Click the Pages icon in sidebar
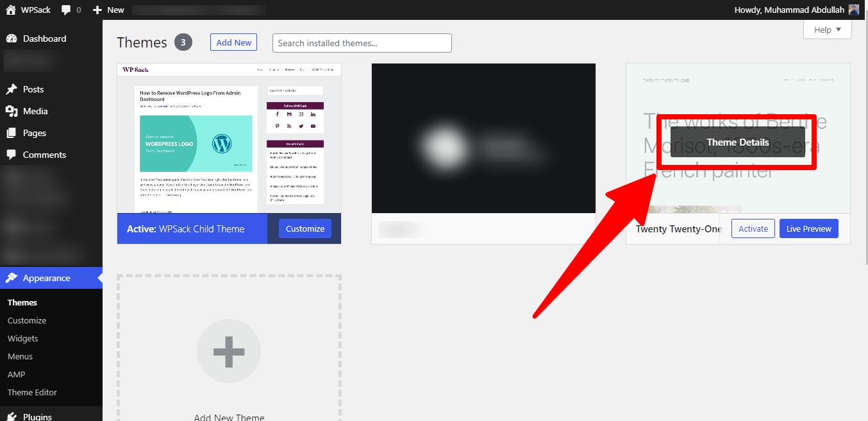 [x=12, y=133]
